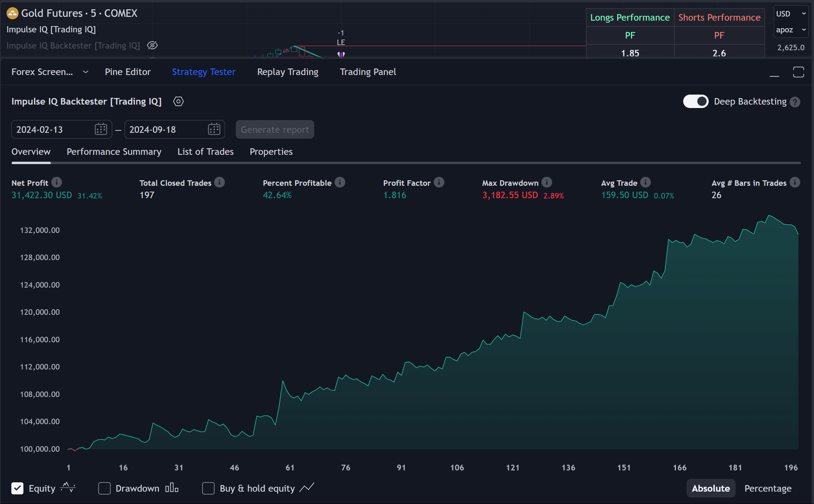Show Avg # Bars in Trades info icon

click(795, 182)
